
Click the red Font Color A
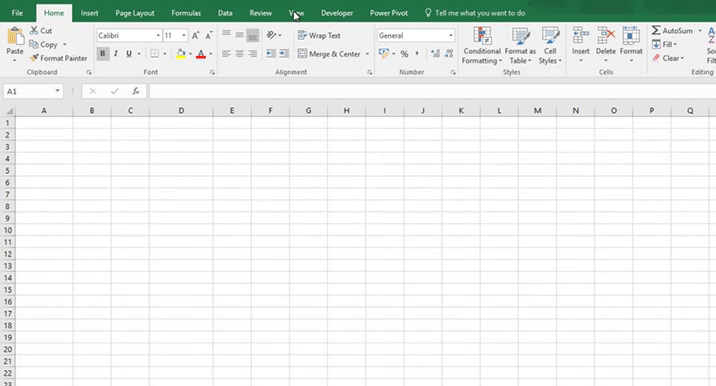(200, 54)
